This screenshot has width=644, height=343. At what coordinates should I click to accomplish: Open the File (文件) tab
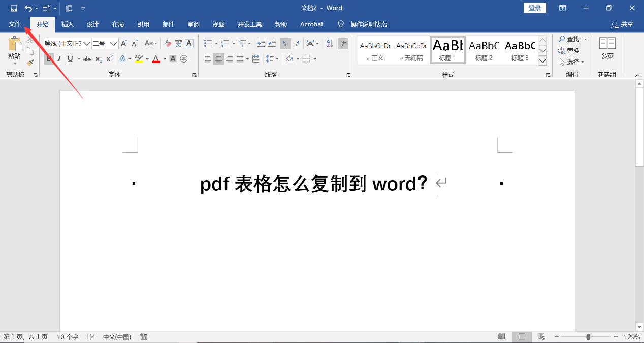coord(15,24)
